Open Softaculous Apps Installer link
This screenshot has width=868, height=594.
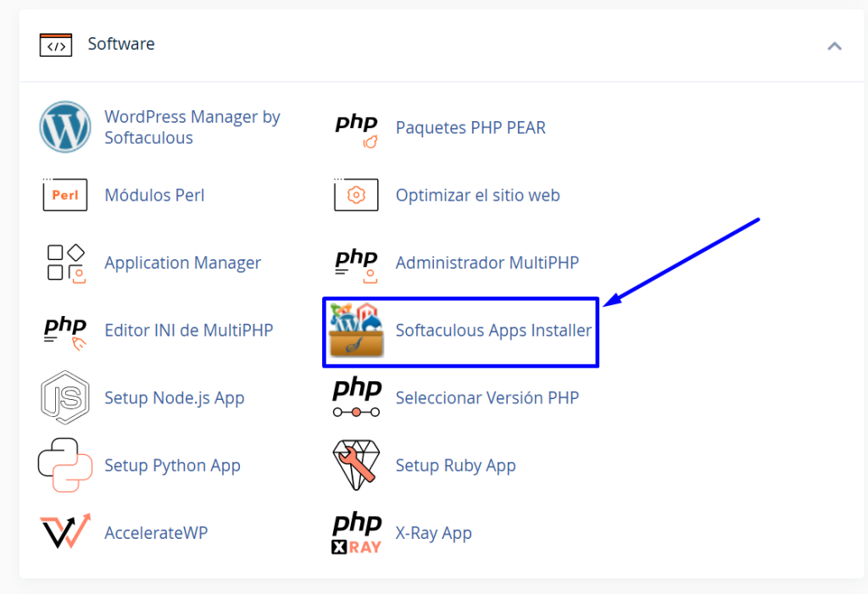pos(494,330)
